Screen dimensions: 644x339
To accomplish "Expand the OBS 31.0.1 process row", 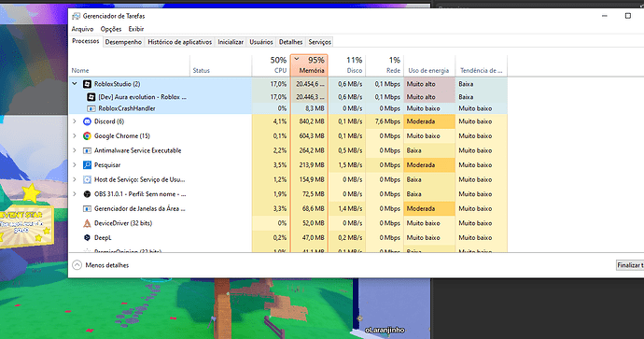I will pos(75,194).
